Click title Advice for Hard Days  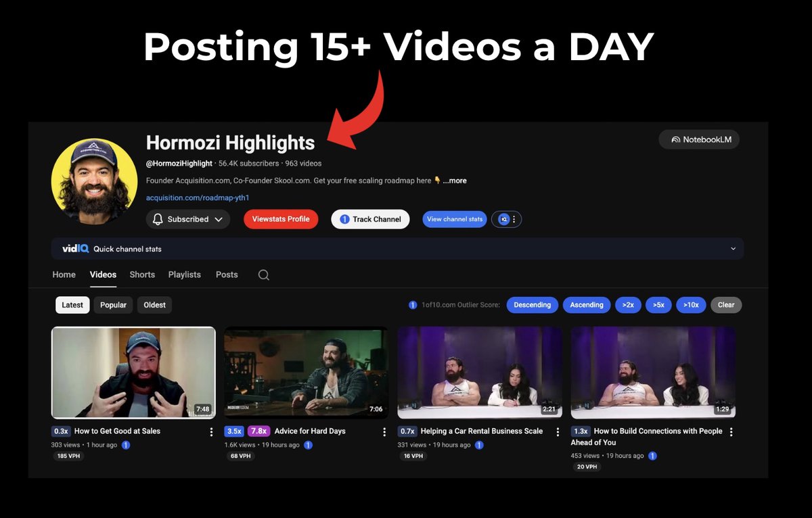pyautogui.click(x=310, y=431)
